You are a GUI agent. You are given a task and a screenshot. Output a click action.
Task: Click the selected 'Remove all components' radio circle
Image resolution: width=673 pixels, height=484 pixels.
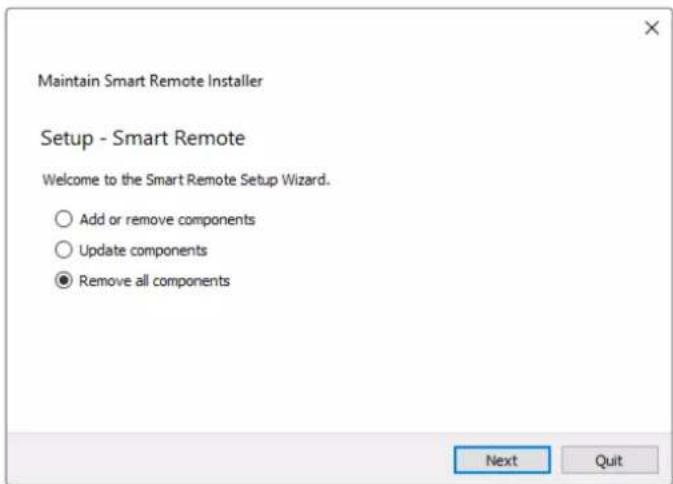click(x=64, y=281)
